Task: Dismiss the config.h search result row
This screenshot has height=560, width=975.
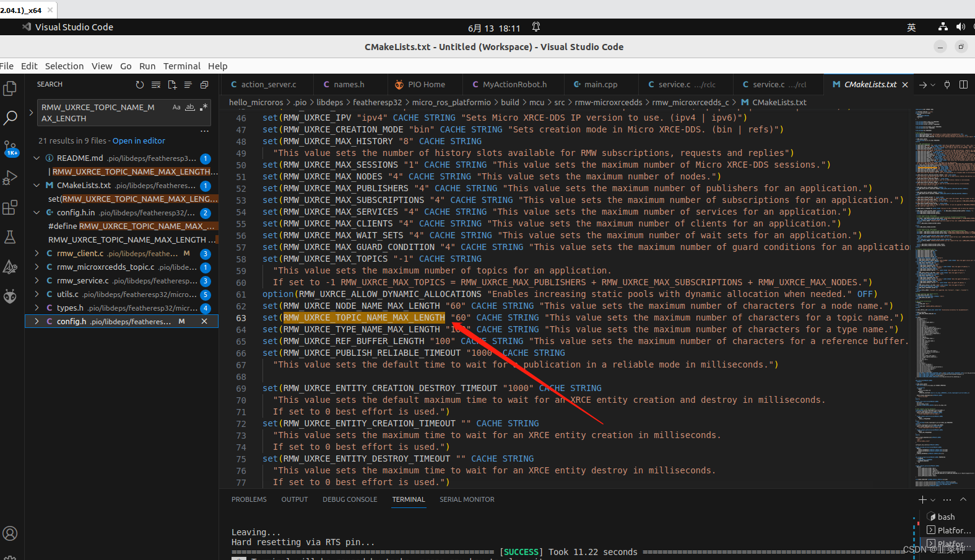Action: tap(204, 321)
